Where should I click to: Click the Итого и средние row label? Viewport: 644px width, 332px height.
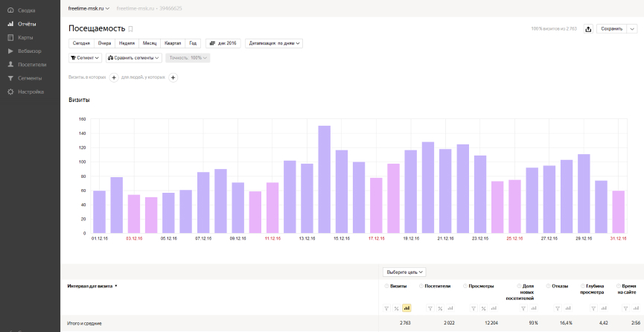point(85,323)
